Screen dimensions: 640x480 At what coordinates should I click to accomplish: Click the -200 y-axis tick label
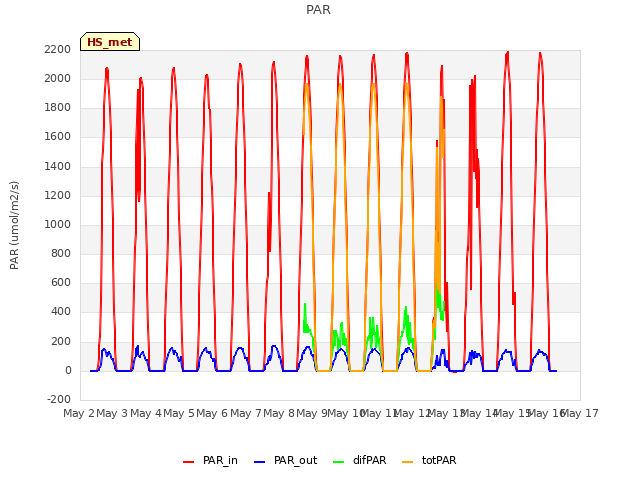[x=59, y=399]
